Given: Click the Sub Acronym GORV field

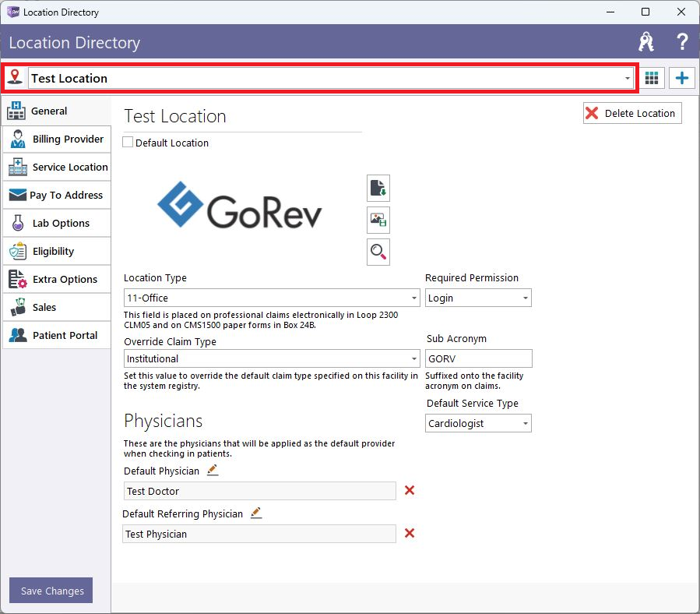Looking at the screenshot, I should tap(478, 358).
